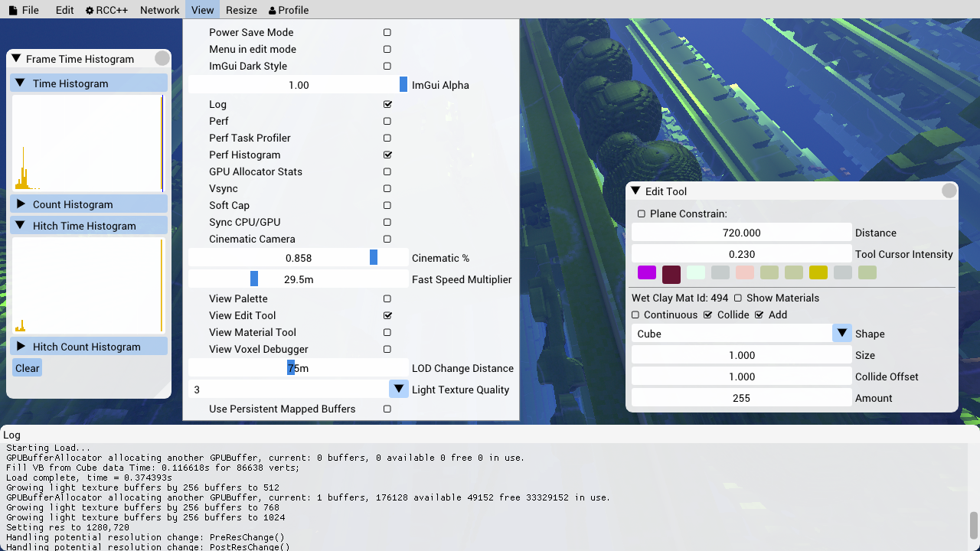This screenshot has height=551, width=980.
Task: Open the Edit menu
Action: coord(65,10)
